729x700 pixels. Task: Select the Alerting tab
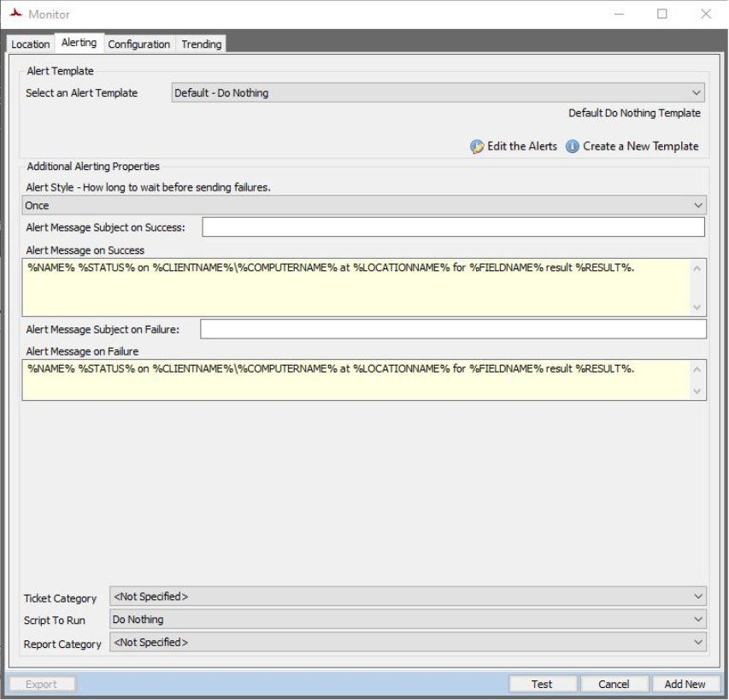click(79, 43)
